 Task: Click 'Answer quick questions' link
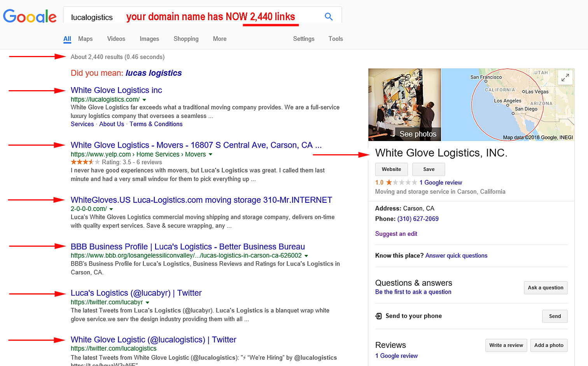tap(457, 256)
